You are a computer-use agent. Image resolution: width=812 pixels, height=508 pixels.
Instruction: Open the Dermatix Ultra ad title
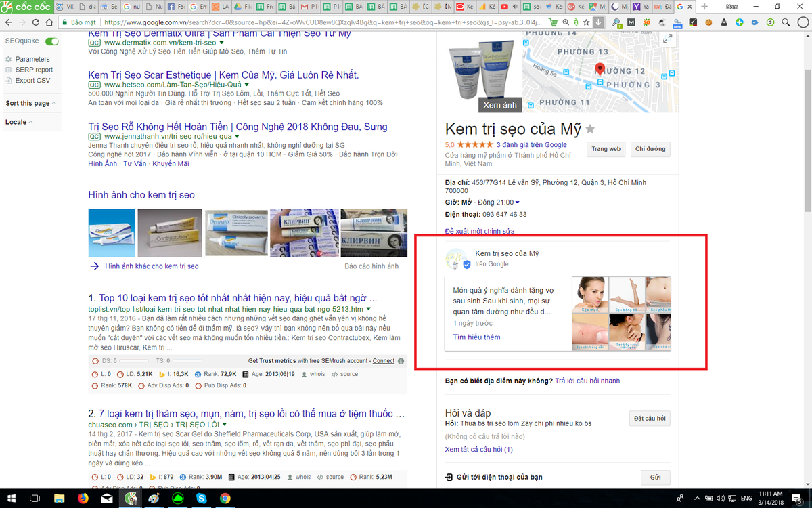(220, 33)
